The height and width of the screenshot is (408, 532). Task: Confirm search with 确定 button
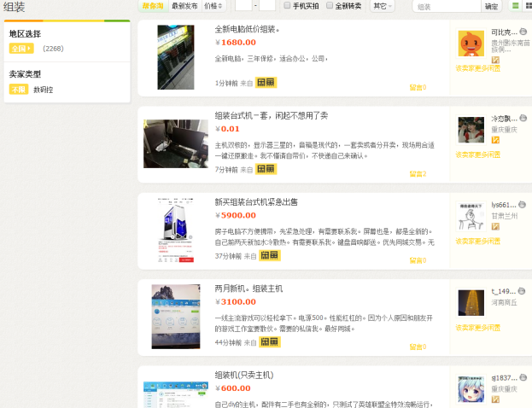click(491, 7)
